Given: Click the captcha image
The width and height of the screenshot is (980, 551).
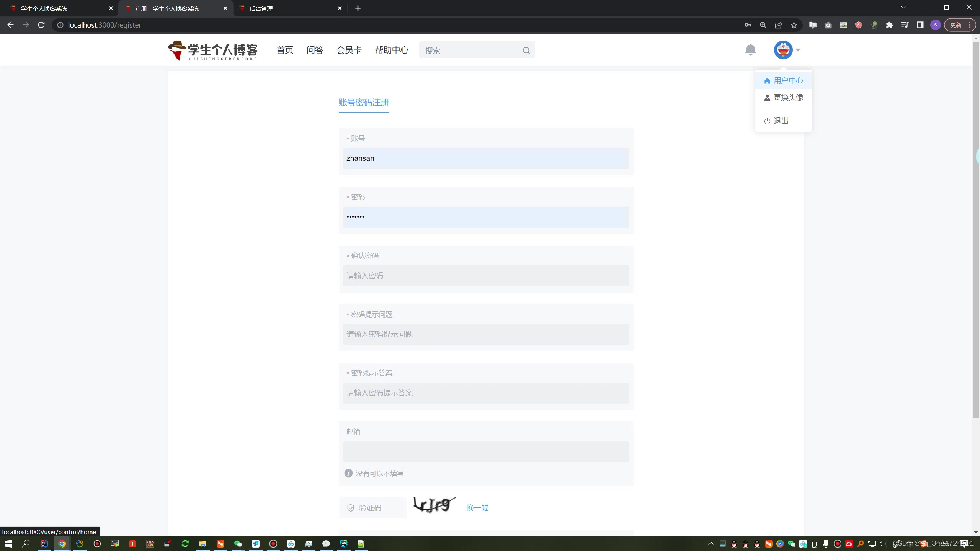Looking at the screenshot, I should 434,505.
